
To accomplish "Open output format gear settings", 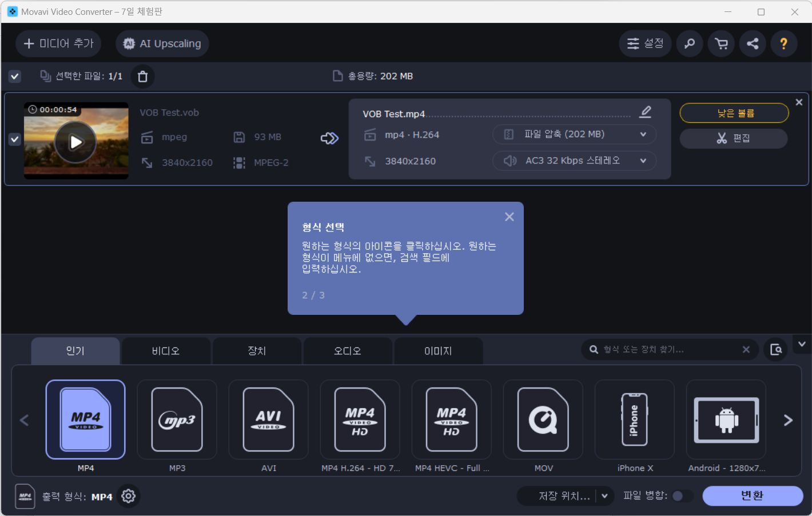I will [x=129, y=496].
